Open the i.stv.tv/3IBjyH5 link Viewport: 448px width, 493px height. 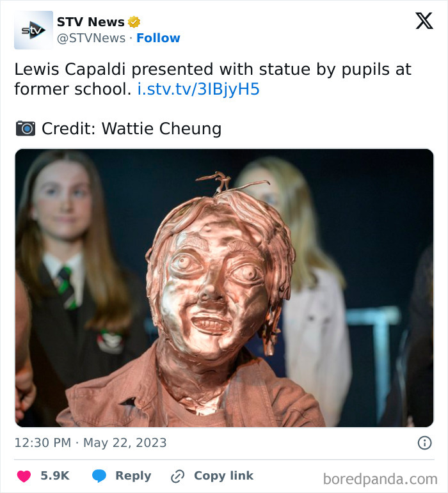point(198,90)
